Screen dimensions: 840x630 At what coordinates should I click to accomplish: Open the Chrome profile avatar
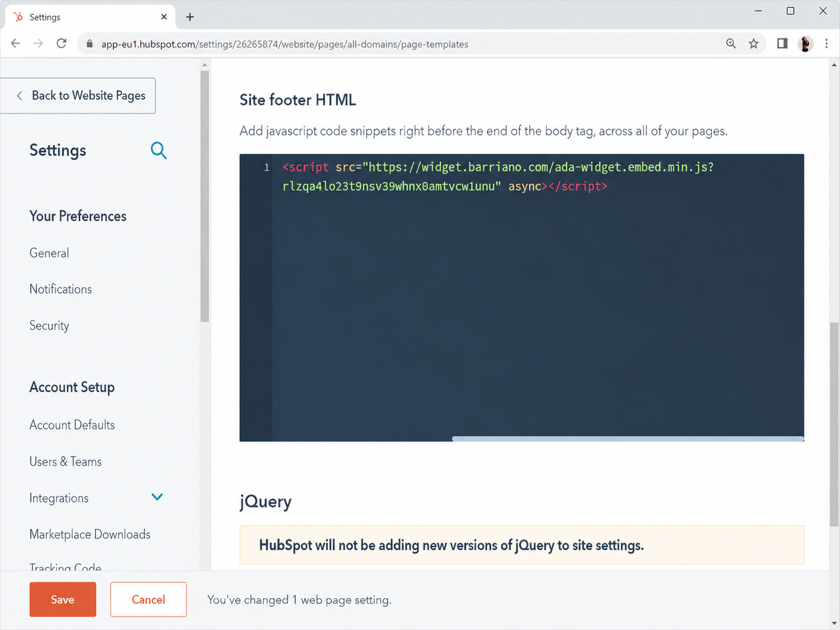[x=805, y=44]
